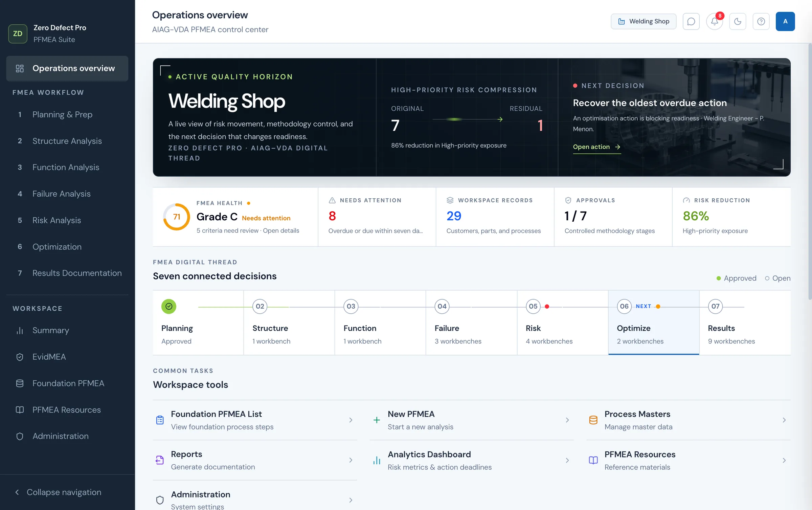Select step 03 Function marker
812x510 pixels.
pyautogui.click(x=351, y=306)
